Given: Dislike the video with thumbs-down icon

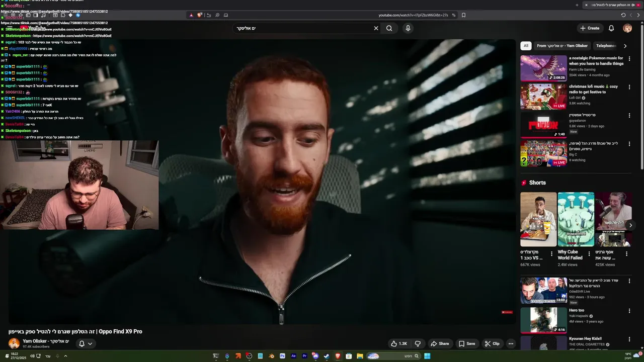Looking at the screenshot, I should pyautogui.click(x=418, y=344).
